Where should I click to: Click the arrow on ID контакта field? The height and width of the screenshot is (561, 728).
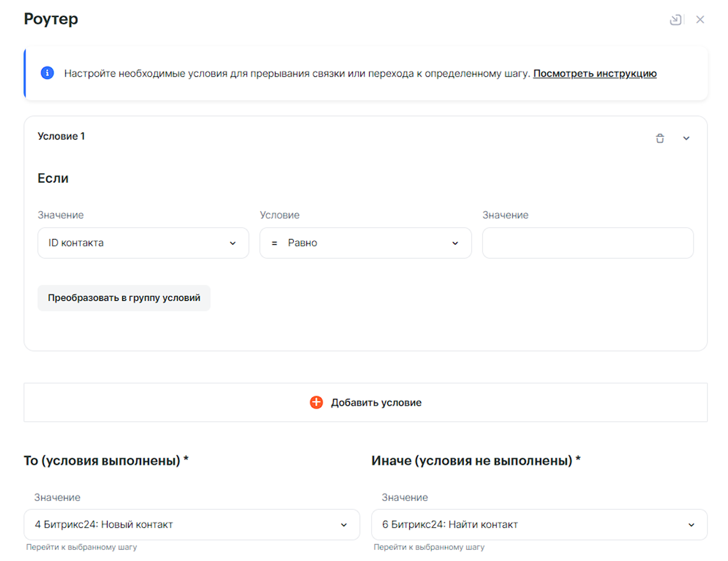point(232,243)
